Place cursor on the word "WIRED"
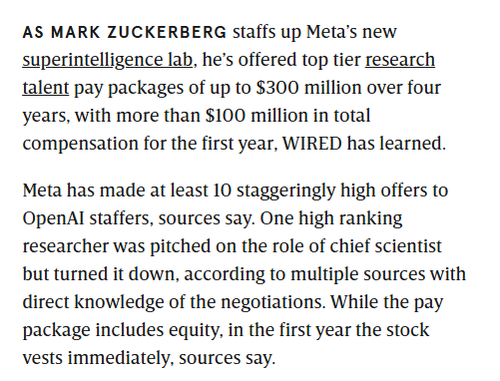The width and height of the screenshot is (500, 381). click(312, 144)
